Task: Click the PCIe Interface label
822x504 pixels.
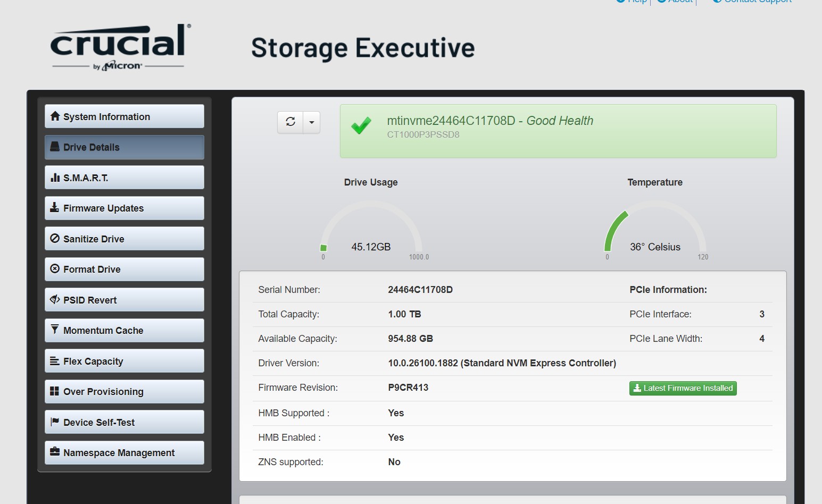Action: pos(660,314)
